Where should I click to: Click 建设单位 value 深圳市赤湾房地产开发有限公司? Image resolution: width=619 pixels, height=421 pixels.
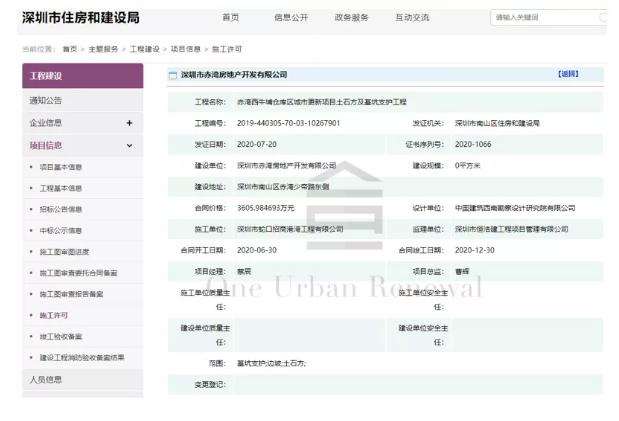[x=287, y=165]
